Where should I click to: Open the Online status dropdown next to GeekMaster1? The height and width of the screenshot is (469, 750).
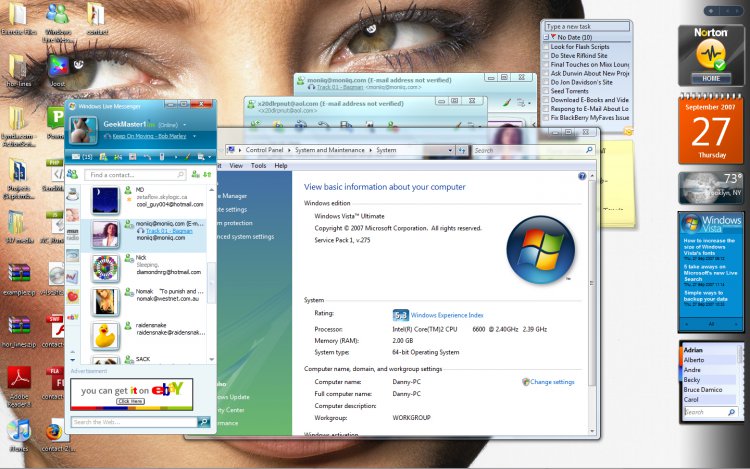[185, 125]
